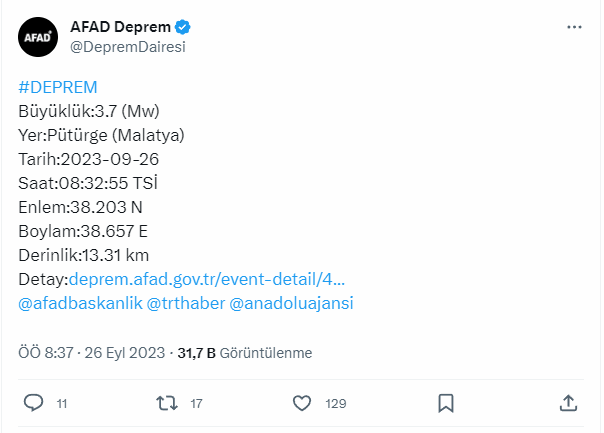The width and height of the screenshot is (604, 433).
Task: Open the @trthaber mention
Action: pyautogui.click(x=186, y=303)
